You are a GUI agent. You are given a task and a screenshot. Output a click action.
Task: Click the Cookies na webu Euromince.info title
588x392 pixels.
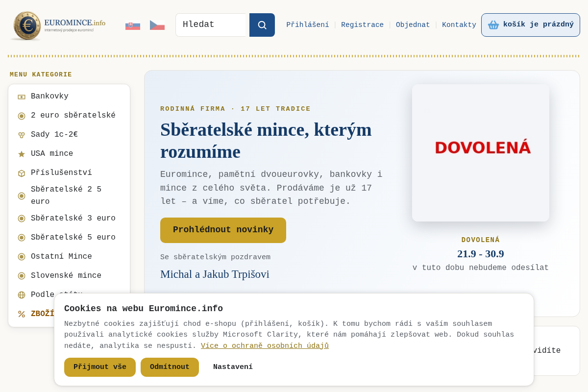pyautogui.click(x=144, y=309)
